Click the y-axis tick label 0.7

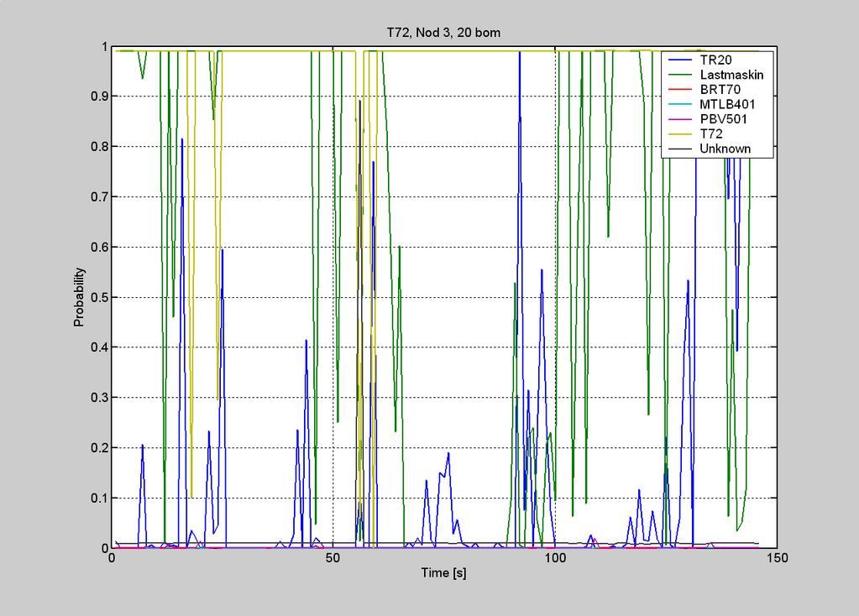(x=99, y=197)
